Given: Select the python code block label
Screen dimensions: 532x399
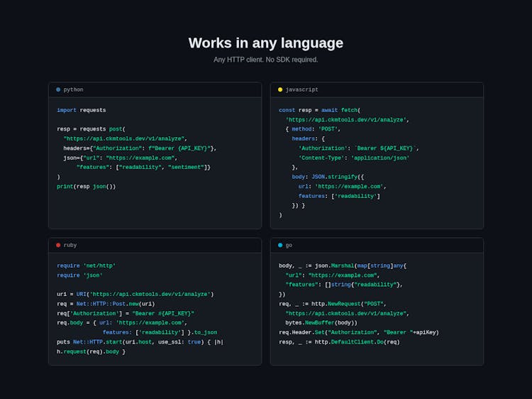Looking at the screenshot, I should [73, 89].
